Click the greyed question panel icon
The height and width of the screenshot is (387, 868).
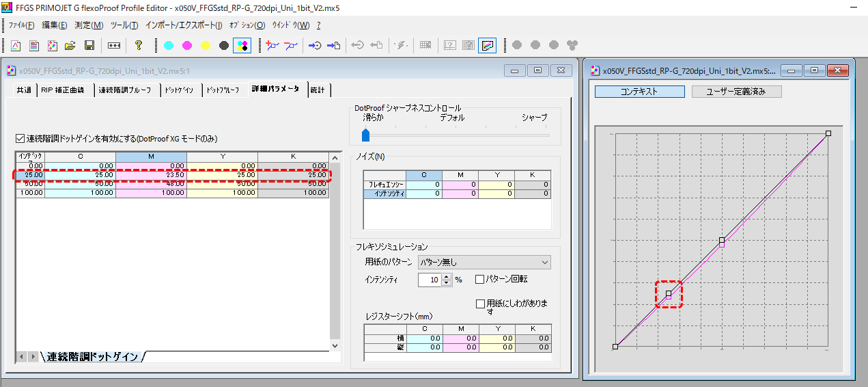450,45
